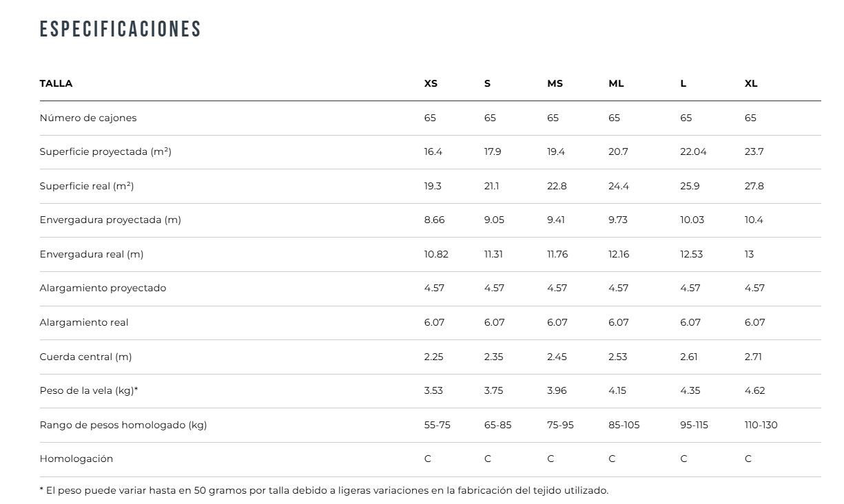Click the Rango de pesos homologado label
Viewport: 844px width, 504px height.
click(x=123, y=425)
